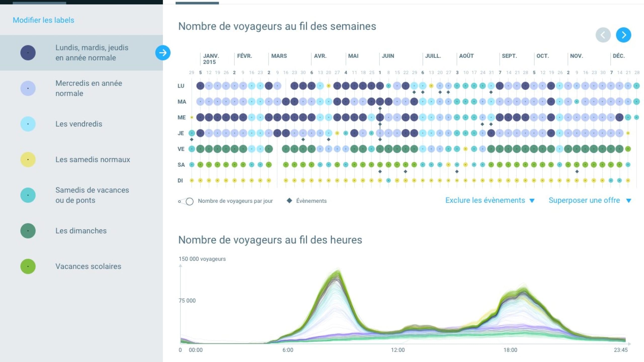
Task: Select the light blue swatch for Les vendredis
Action: (28, 124)
